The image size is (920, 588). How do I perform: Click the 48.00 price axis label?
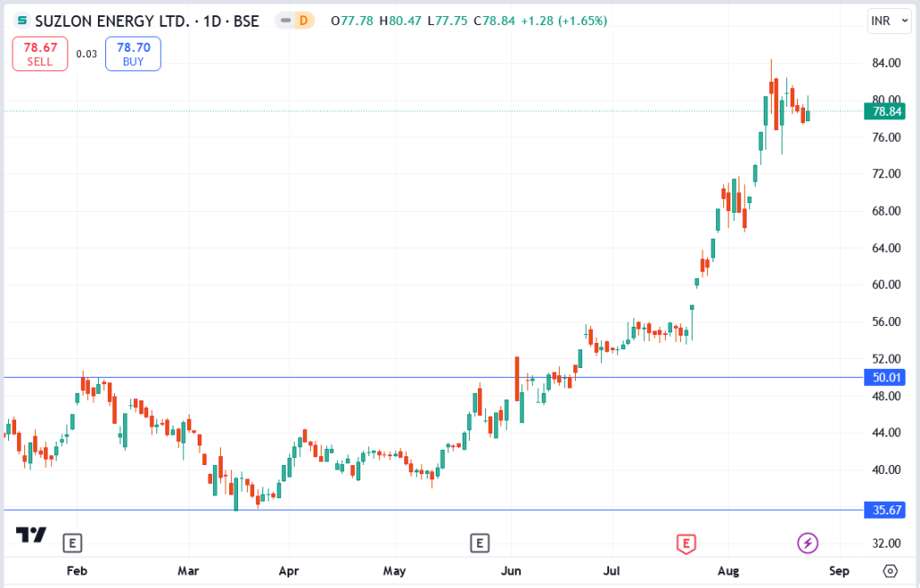(886, 396)
